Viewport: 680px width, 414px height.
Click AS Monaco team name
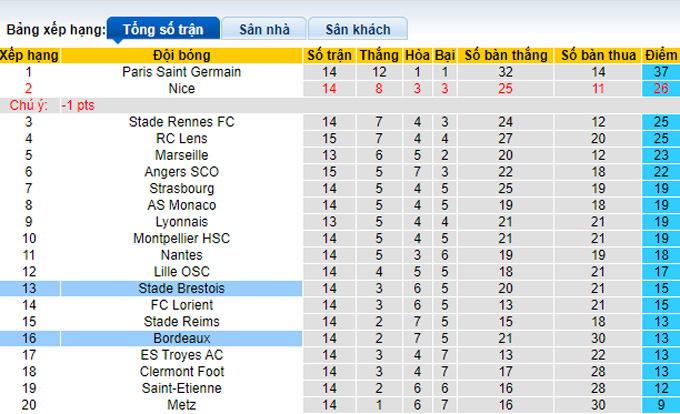[x=182, y=205]
